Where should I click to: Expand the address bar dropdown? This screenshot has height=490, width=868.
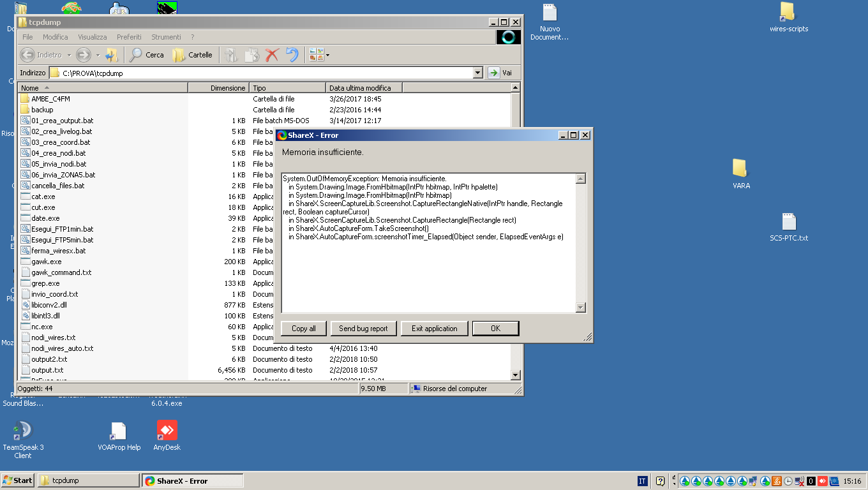tap(478, 73)
